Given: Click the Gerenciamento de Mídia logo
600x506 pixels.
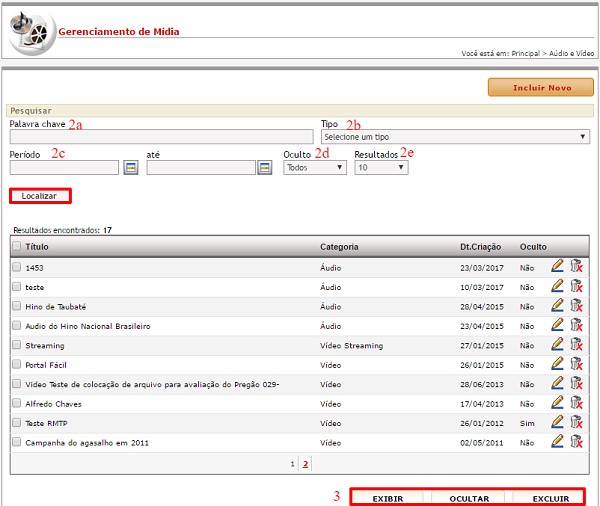Looking at the screenshot, I should click(33, 33).
